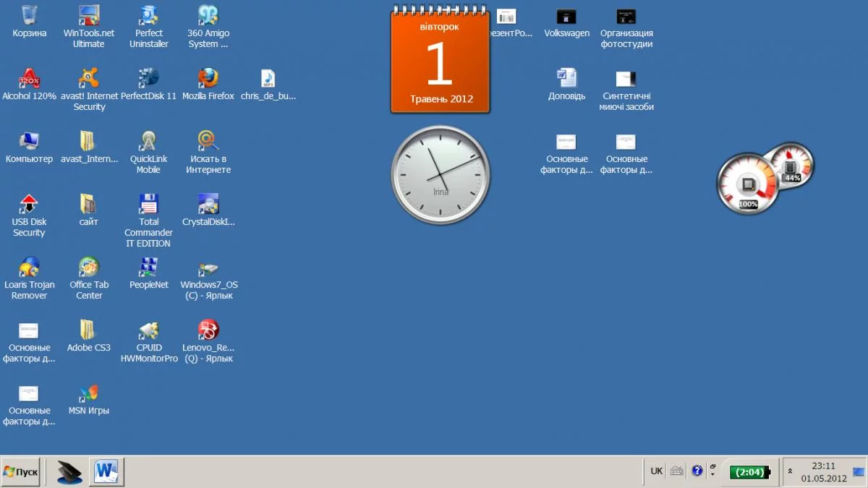This screenshot has width=868, height=488.
Task: Click the battery indicator showing 2:04
Action: 749,472
